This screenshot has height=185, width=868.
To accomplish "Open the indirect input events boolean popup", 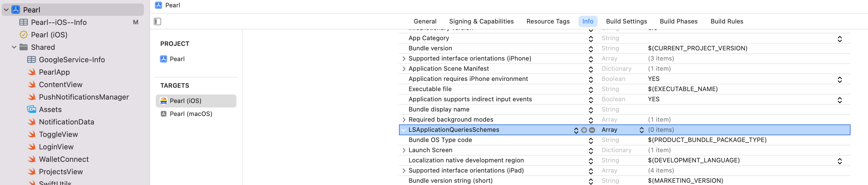I will [839, 100].
